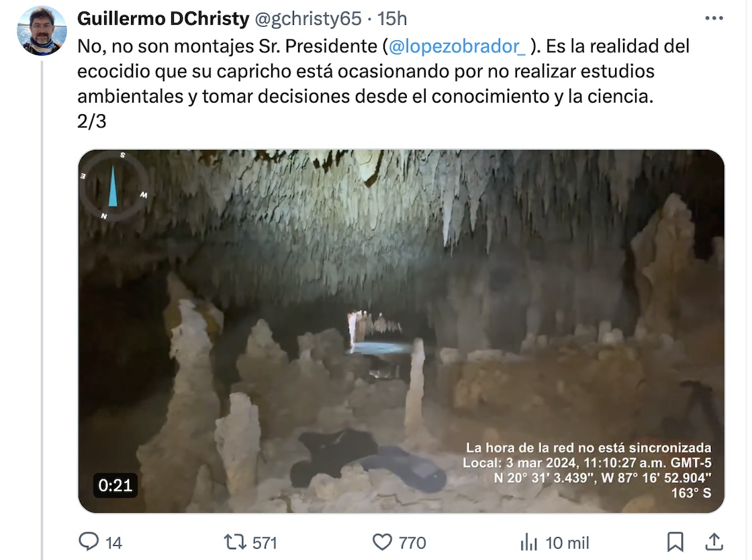Click the 571 reposts count
The width and height of the screenshot is (752, 560).
coord(265,543)
